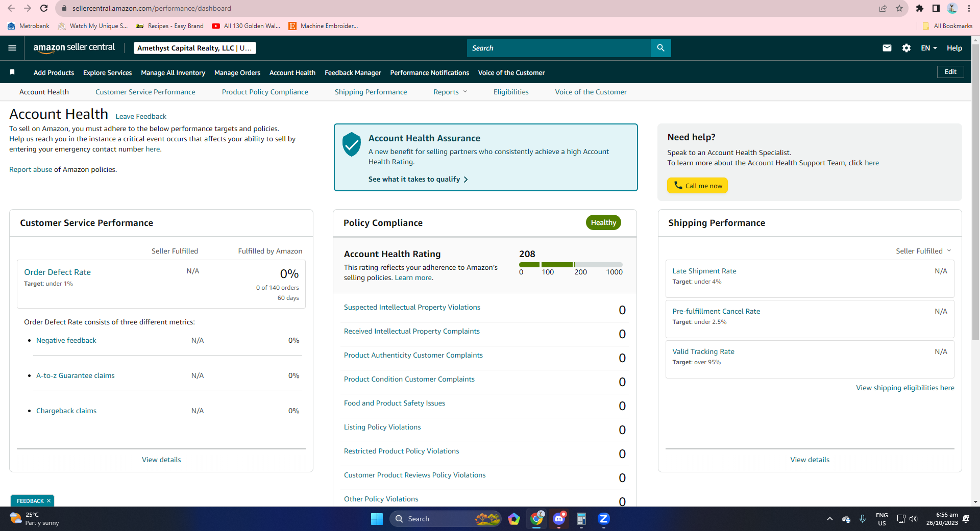This screenshot has width=980, height=531.
Task: Bookmark this page with the star icon
Action: pos(899,8)
